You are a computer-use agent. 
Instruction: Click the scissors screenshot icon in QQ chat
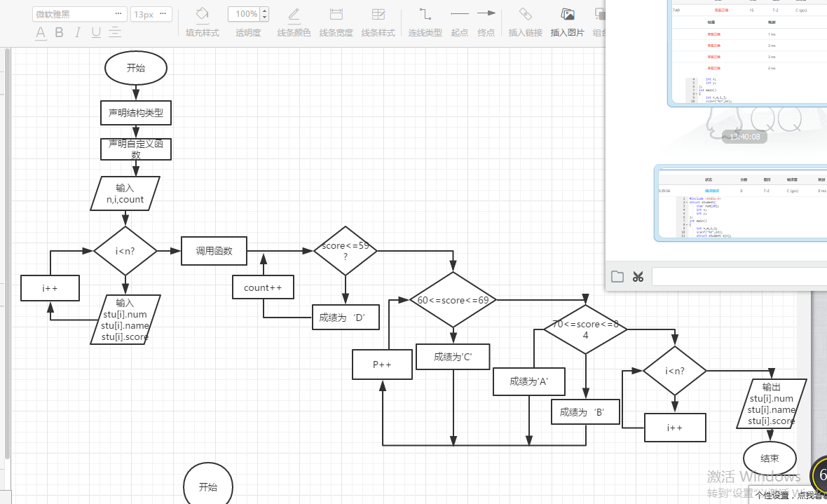pos(638,277)
